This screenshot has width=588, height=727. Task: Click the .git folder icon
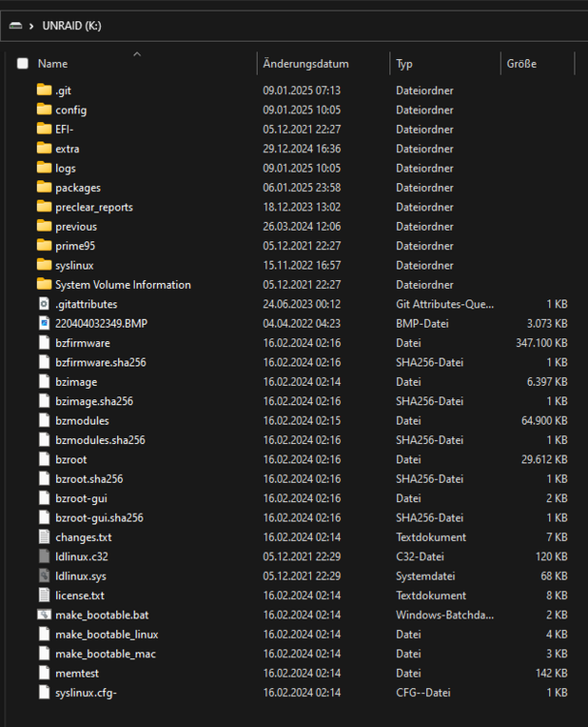tap(44, 89)
